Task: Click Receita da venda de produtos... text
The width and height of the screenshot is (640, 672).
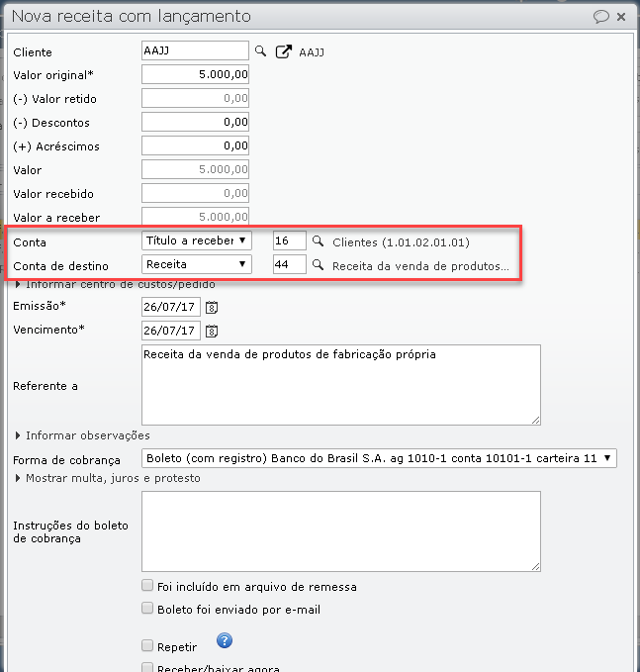Action: pos(420,266)
